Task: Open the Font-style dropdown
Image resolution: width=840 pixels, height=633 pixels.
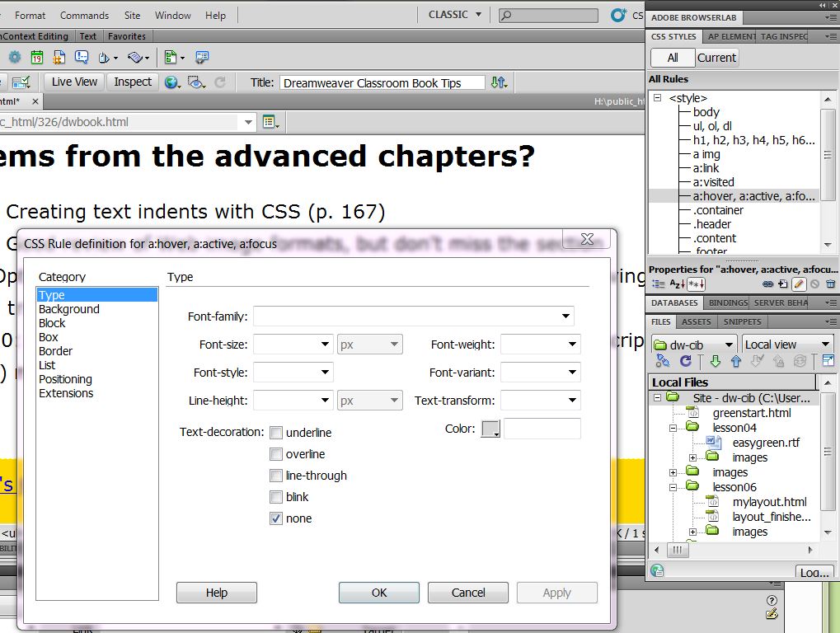Action: coord(325,373)
